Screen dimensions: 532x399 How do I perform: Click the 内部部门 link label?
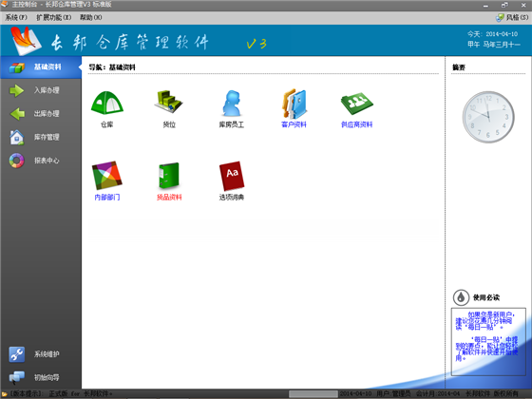(x=106, y=198)
